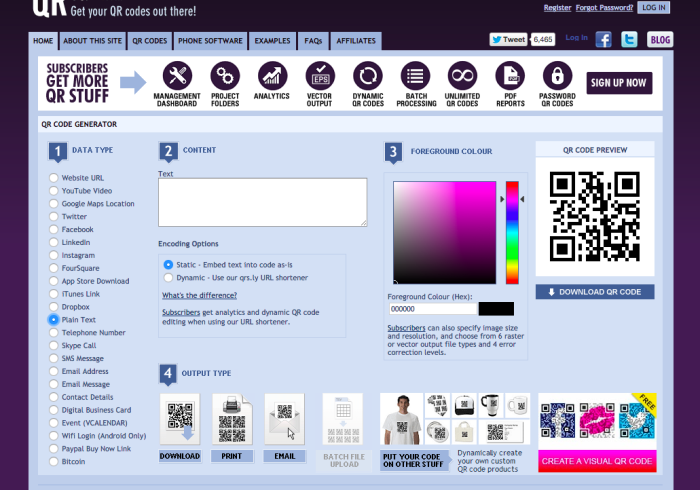Choose the Email output type envelope icon
Image resolution: width=700 pixels, height=490 pixels.
[x=284, y=419]
